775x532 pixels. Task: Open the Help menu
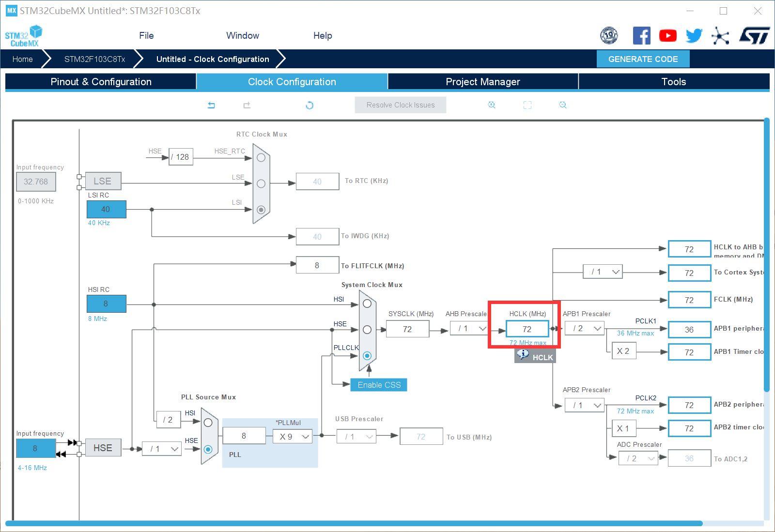point(323,35)
